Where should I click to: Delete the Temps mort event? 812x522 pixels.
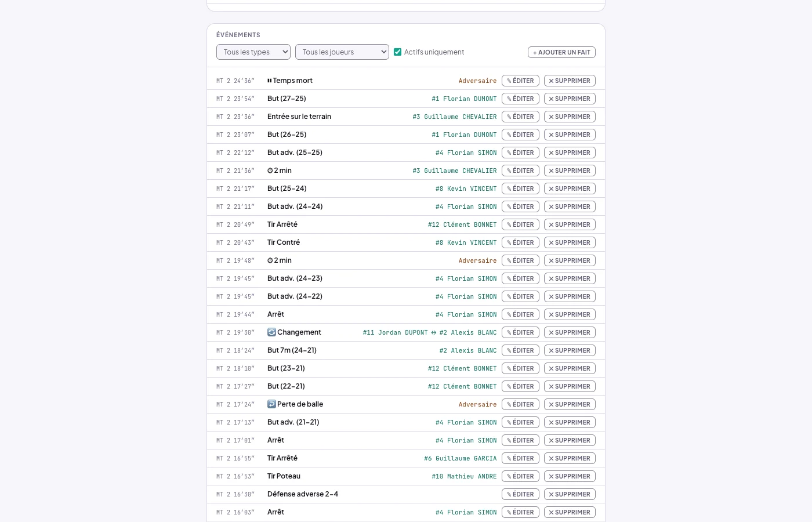tap(570, 81)
